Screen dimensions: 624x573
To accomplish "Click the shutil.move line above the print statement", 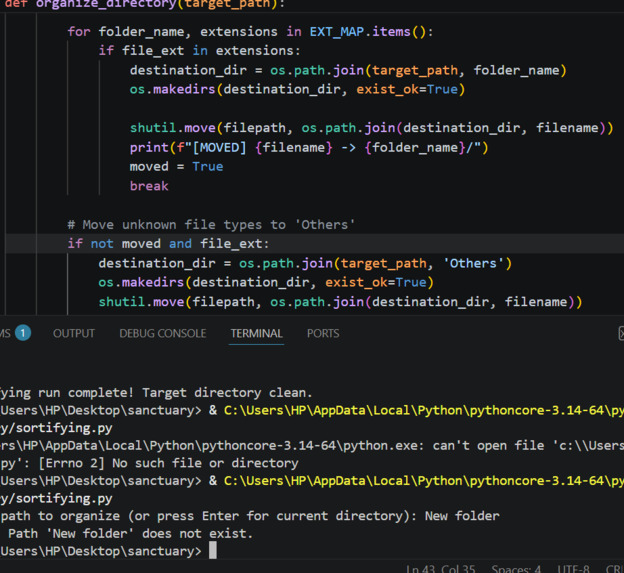I will [x=372, y=128].
